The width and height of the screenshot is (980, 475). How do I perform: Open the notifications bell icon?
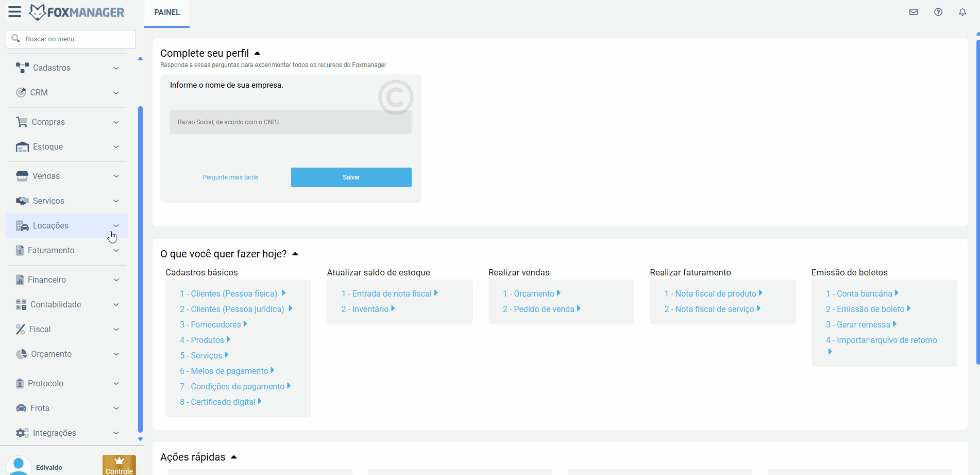[x=962, y=12]
